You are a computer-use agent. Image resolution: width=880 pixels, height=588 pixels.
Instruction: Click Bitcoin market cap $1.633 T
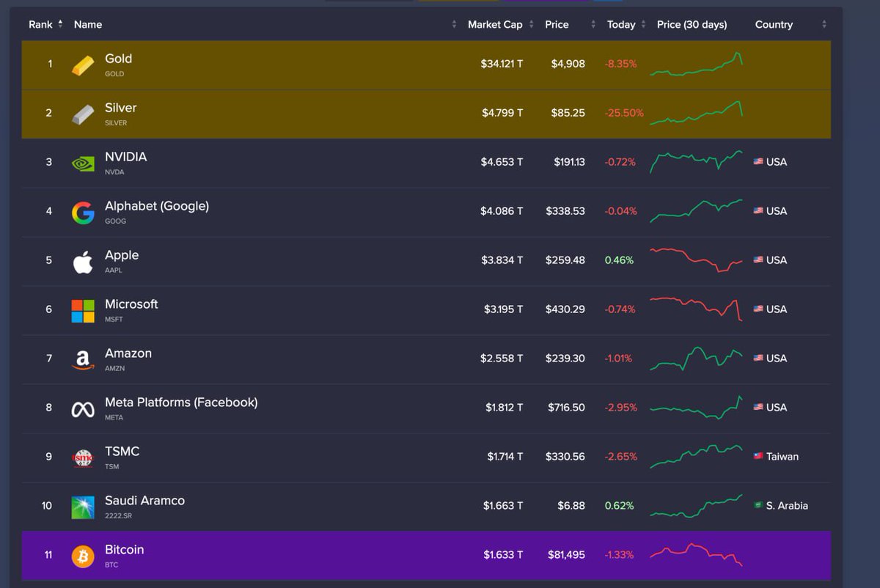coord(503,555)
